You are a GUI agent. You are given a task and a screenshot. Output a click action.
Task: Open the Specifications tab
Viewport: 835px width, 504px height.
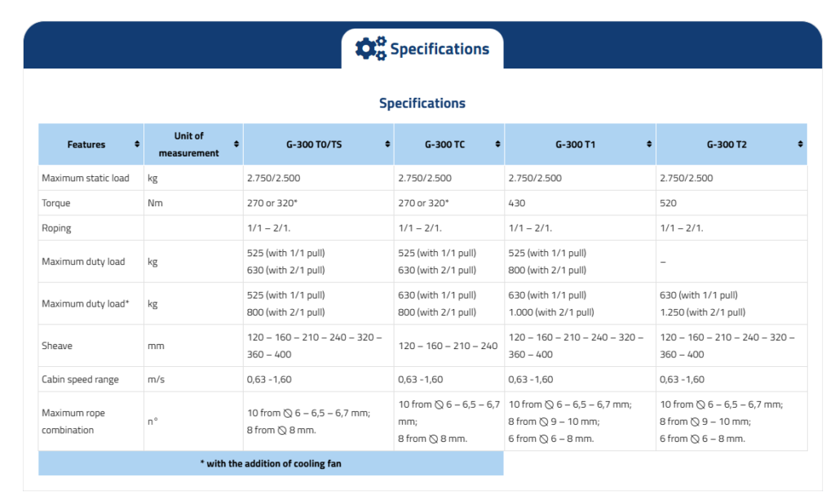click(440, 49)
